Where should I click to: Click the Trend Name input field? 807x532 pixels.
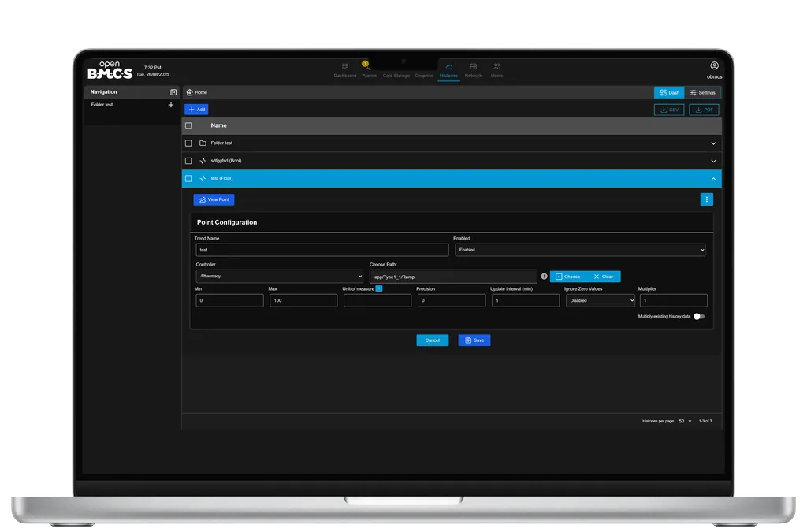click(x=322, y=250)
